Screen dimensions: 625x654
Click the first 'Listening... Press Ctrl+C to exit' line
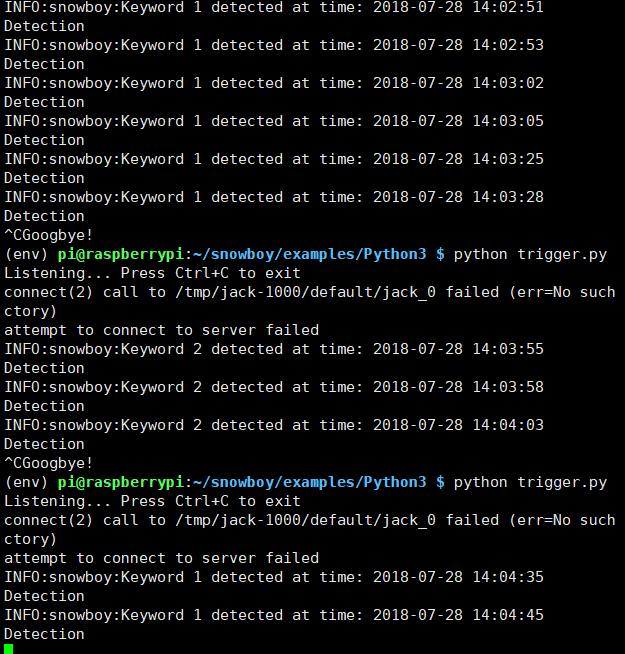pyautogui.click(x=152, y=273)
